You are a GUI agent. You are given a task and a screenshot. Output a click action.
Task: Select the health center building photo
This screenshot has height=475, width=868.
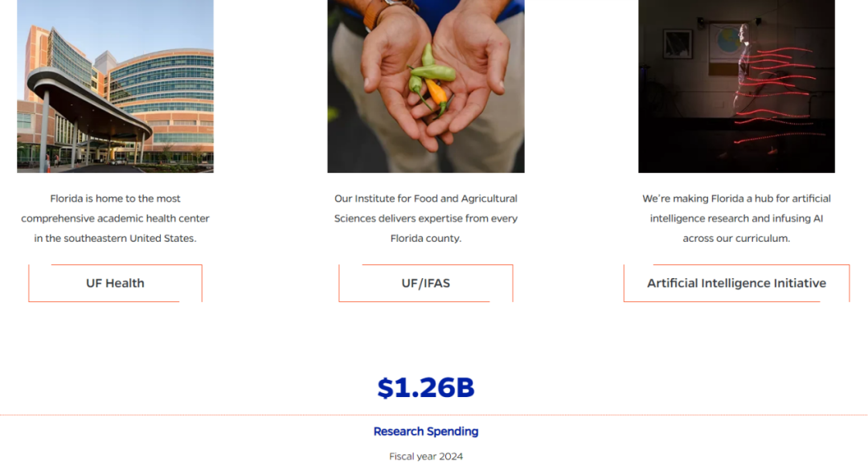click(x=115, y=86)
